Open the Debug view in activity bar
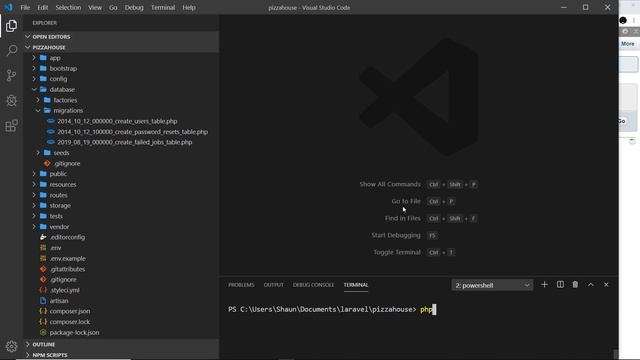Viewport: 640px width, 360px height. 11,100
